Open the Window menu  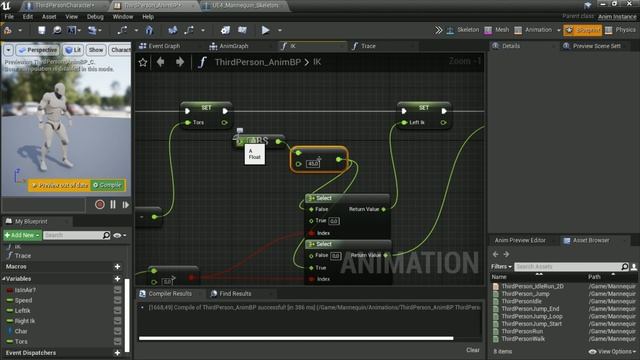pos(123,17)
